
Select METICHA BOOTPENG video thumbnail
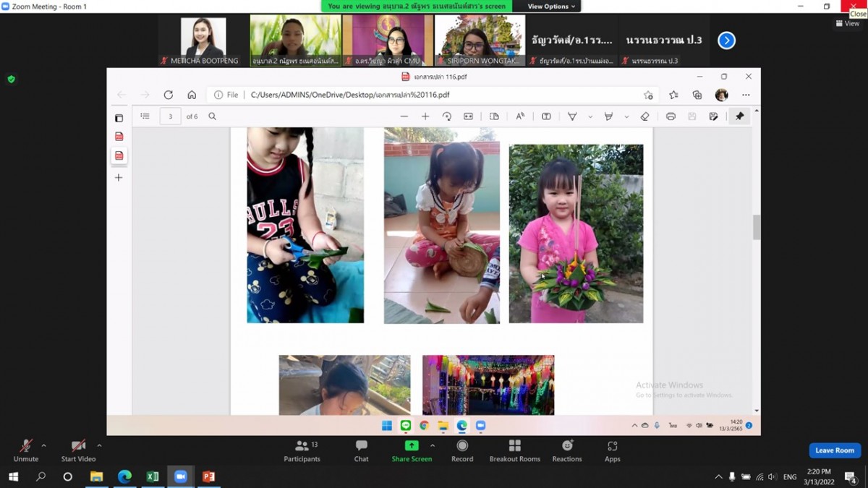[203, 41]
